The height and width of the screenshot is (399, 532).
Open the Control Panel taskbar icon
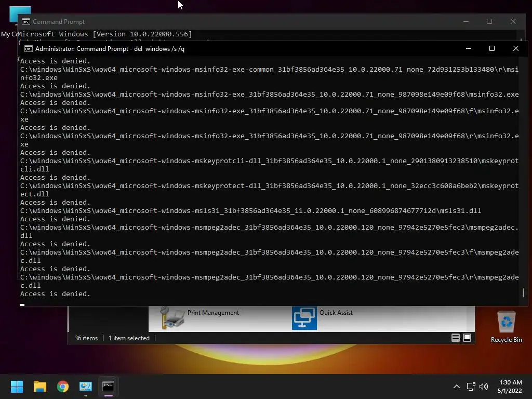click(x=86, y=387)
